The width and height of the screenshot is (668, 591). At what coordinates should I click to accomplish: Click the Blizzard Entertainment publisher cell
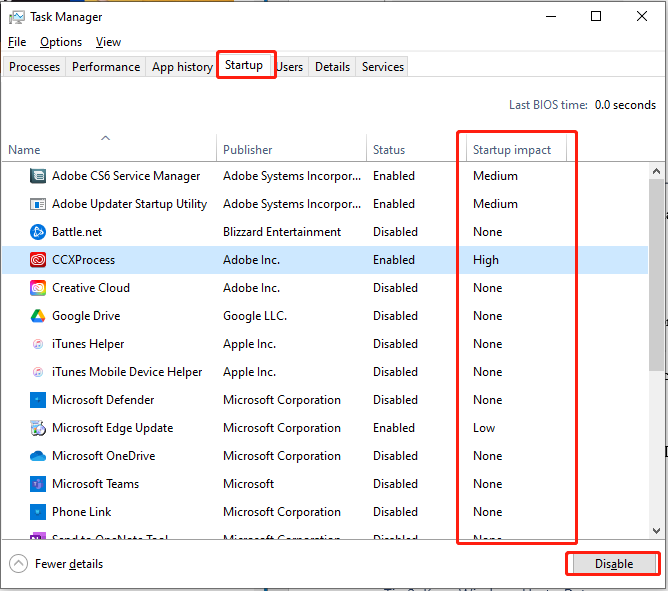coord(282,232)
